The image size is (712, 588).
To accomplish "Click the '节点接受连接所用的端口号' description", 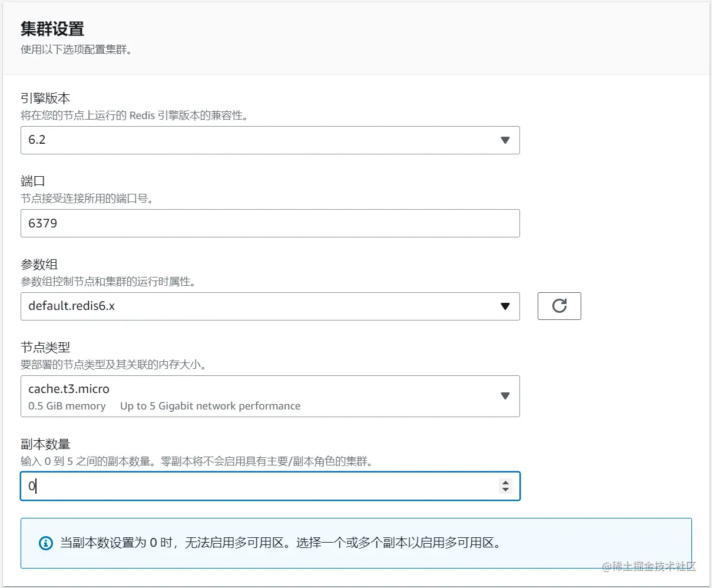I will (87, 199).
